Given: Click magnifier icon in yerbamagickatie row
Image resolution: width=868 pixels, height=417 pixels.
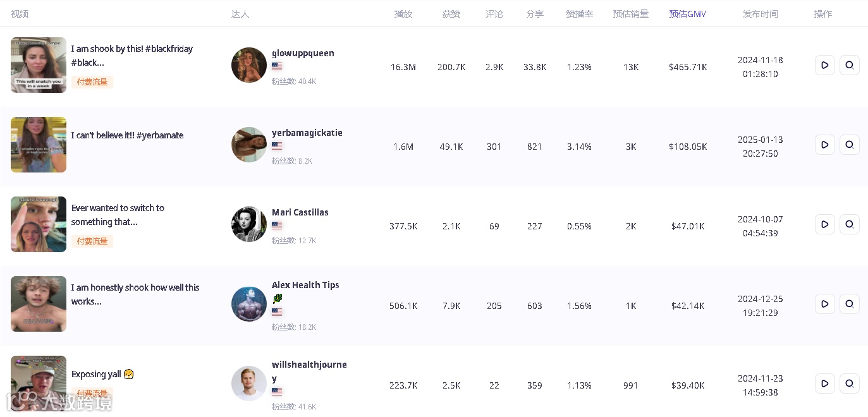Looking at the screenshot, I should pyautogui.click(x=849, y=145).
